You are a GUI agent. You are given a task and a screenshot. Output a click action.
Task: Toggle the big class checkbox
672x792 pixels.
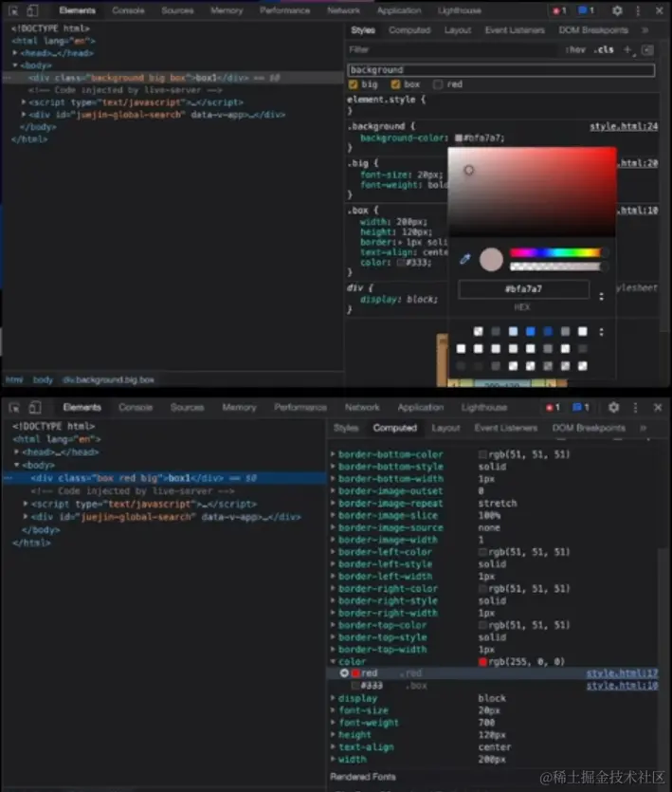pyautogui.click(x=354, y=84)
